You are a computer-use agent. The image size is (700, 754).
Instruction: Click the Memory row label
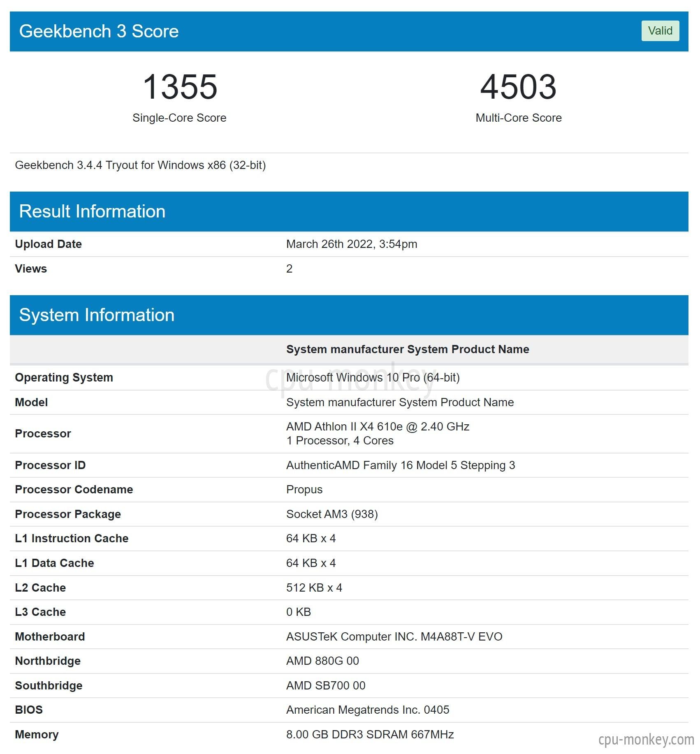pyautogui.click(x=37, y=735)
